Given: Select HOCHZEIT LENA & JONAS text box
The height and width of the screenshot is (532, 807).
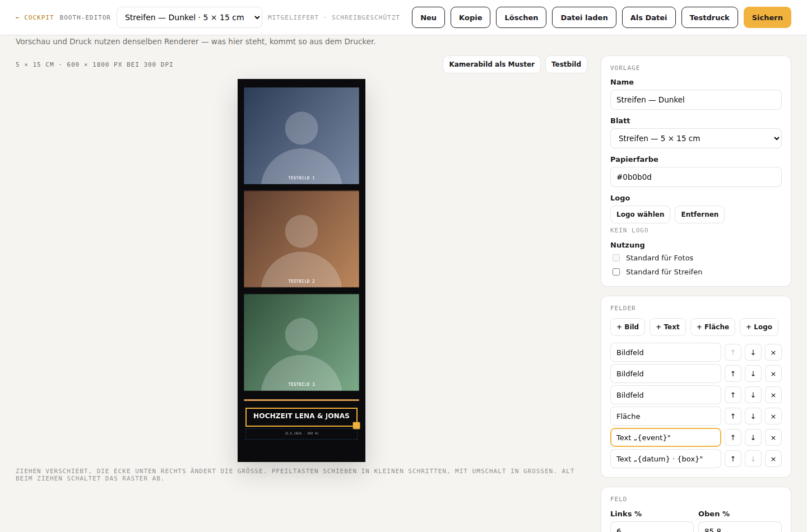Looking at the screenshot, I should tap(302, 417).
